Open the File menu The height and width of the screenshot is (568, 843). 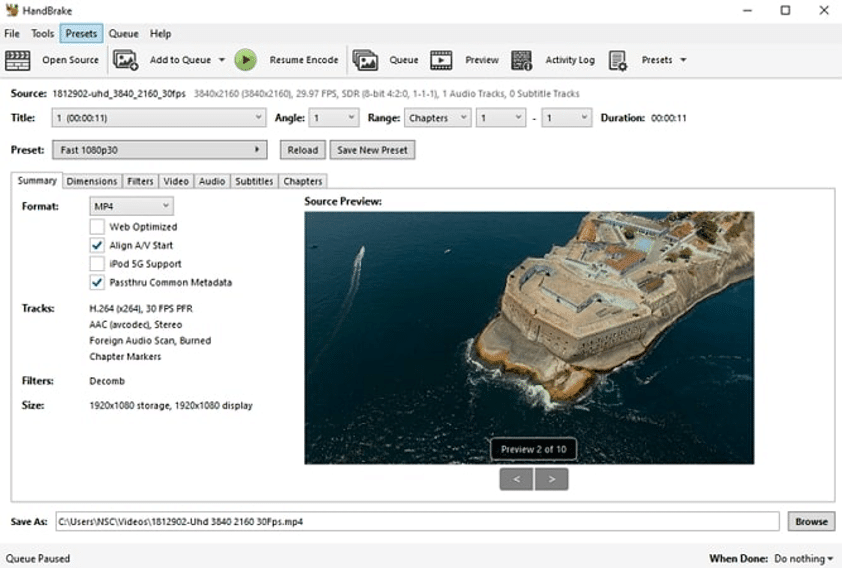pyautogui.click(x=12, y=33)
